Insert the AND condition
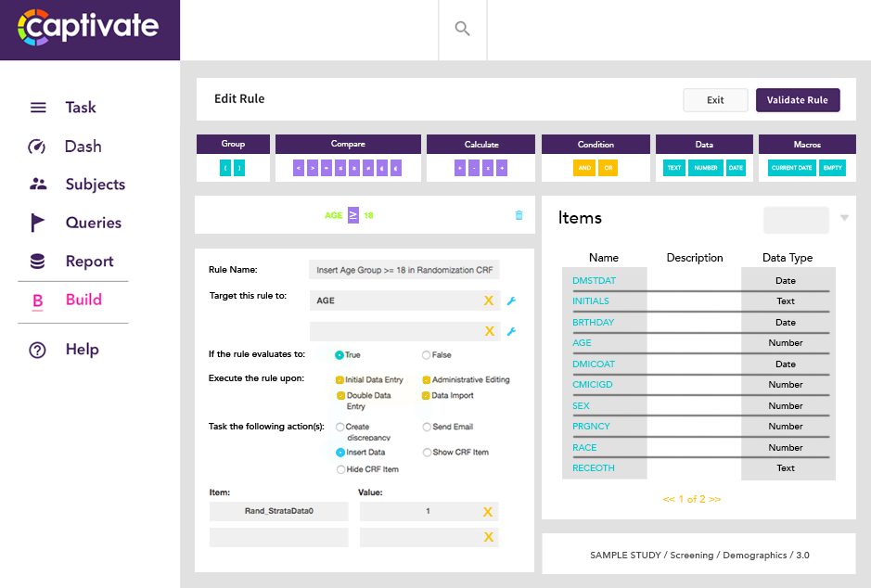Image resolution: width=871 pixels, height=588 pixels. click(584, 168)
